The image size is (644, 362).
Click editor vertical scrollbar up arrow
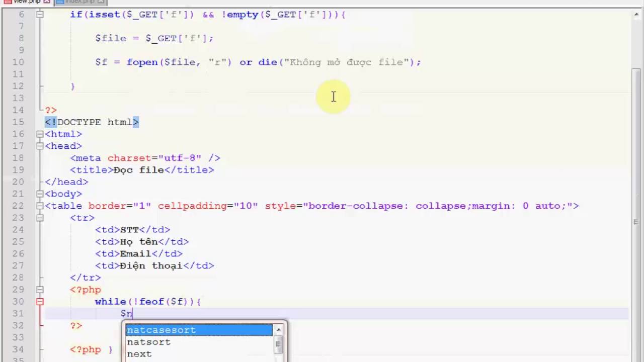[636, 15]
